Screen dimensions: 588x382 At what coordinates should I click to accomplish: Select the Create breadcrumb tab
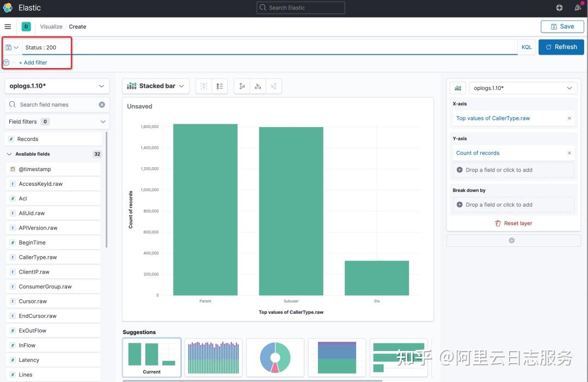pos(77,26)
